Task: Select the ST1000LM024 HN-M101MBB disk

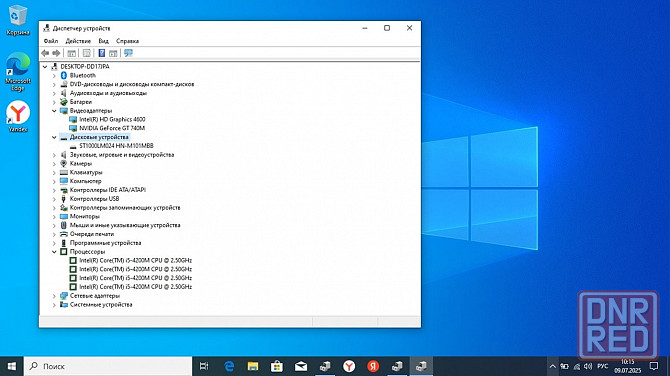Action: pos(116,146)
